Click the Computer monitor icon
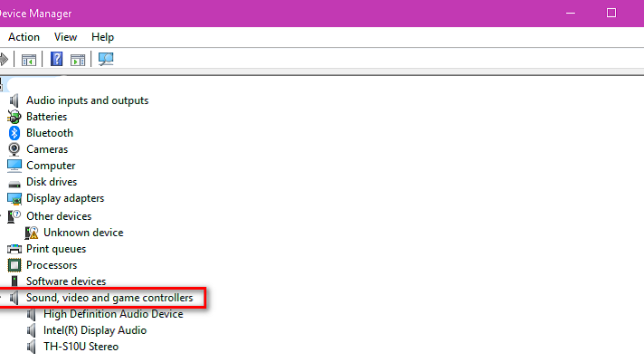The width and height of the screenshot is (644, 362). pos(14,166)
